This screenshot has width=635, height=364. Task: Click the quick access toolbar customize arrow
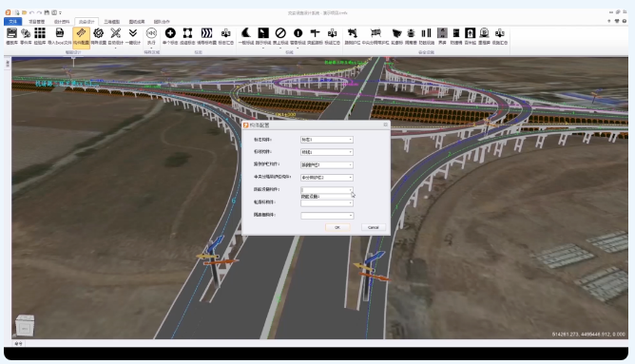pos(60,13)
